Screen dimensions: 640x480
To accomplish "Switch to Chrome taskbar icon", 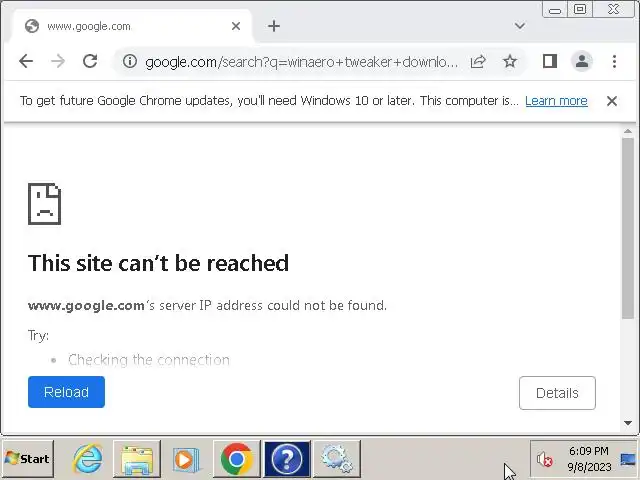I will click(x=237, y=459).
